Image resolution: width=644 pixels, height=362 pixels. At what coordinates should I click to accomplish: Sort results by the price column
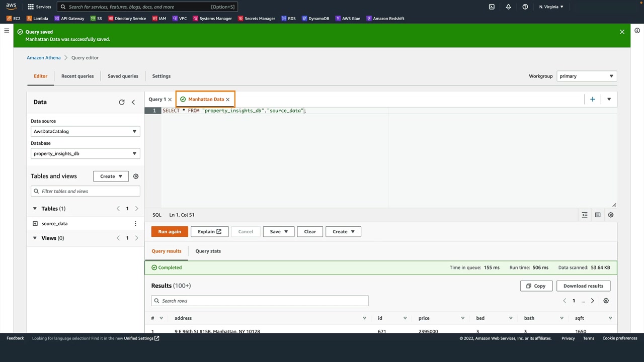point(462,318)
